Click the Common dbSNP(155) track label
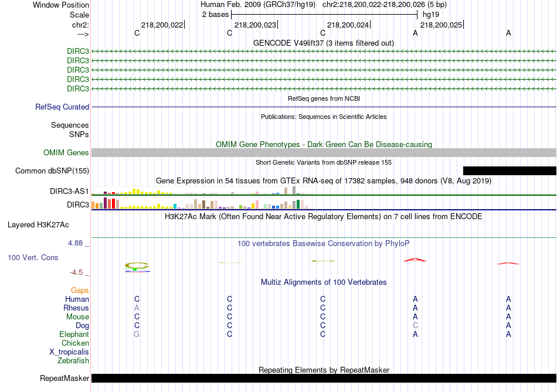557x392 pixels. click(52, 171)
